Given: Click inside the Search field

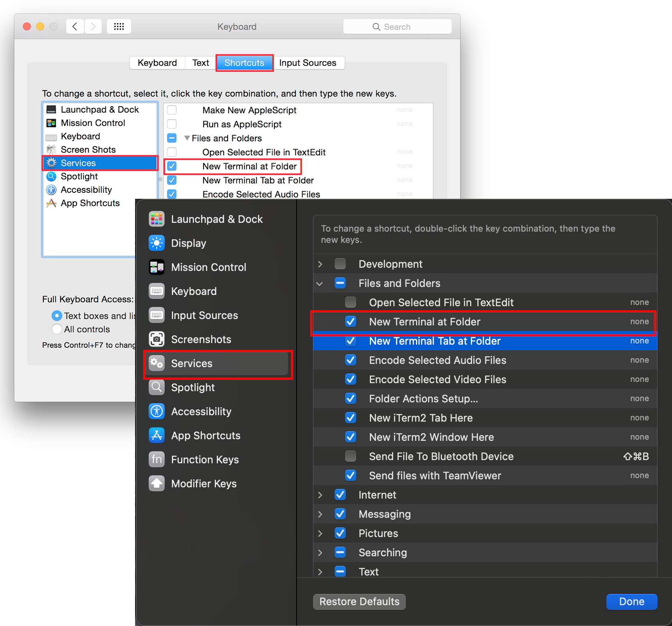Looking at the screenshot, I should (398, 26).
